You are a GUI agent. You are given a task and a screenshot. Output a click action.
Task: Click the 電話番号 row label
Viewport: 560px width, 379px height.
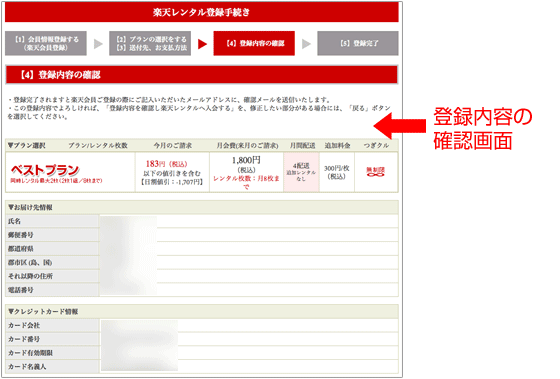tap(21, 290)
